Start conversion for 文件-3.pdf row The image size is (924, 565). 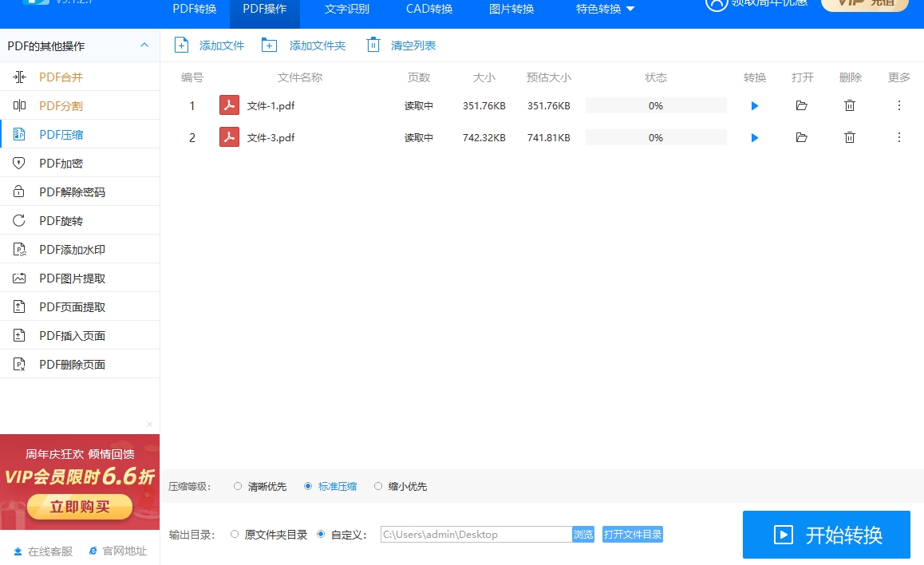click(x=755, y=138)
